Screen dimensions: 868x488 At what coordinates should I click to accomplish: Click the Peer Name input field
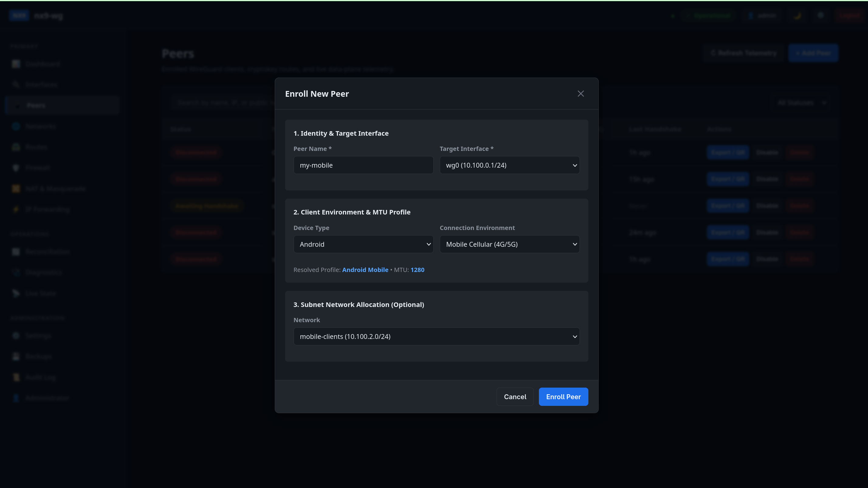tap(363, 165)
